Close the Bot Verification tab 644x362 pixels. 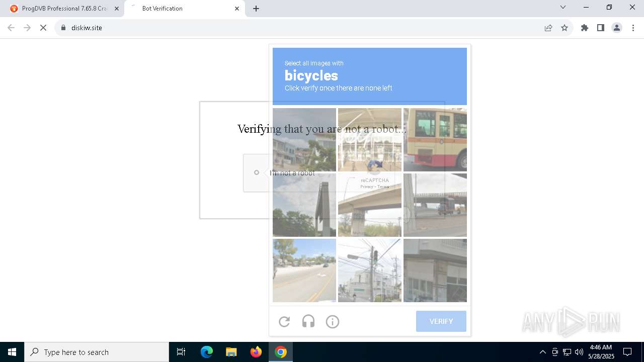(x=237, y=9)
